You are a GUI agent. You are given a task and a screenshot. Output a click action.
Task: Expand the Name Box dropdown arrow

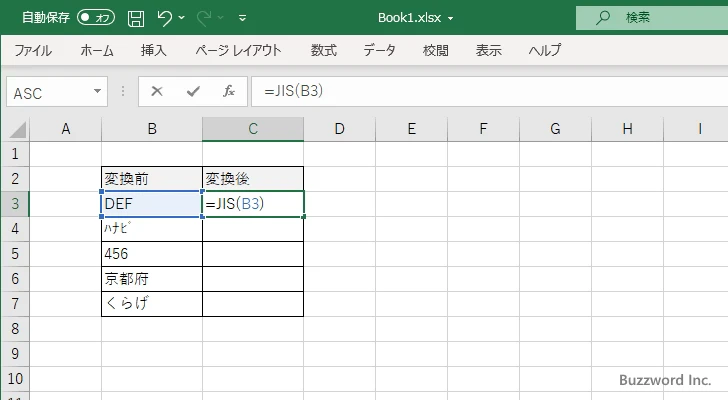coord(98,91)
